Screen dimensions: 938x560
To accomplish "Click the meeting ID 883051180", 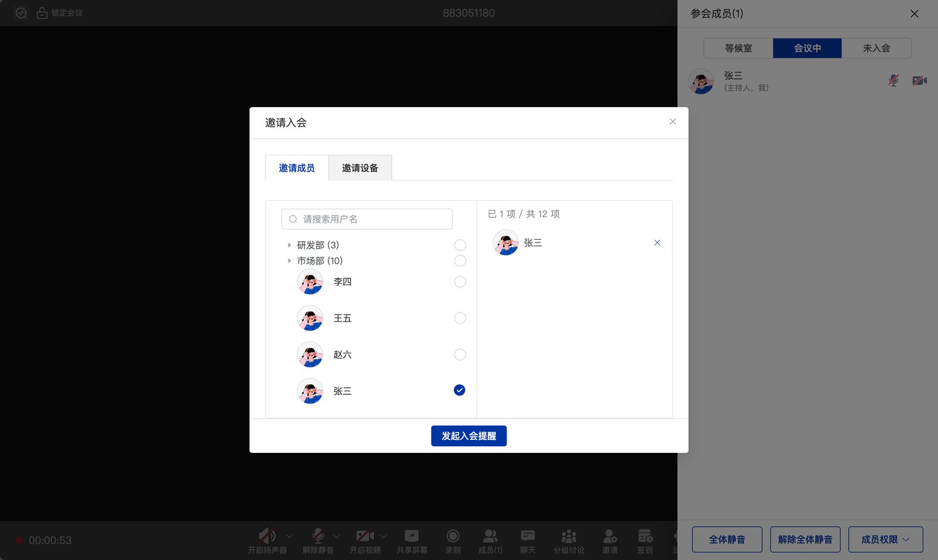I will 468,13.
